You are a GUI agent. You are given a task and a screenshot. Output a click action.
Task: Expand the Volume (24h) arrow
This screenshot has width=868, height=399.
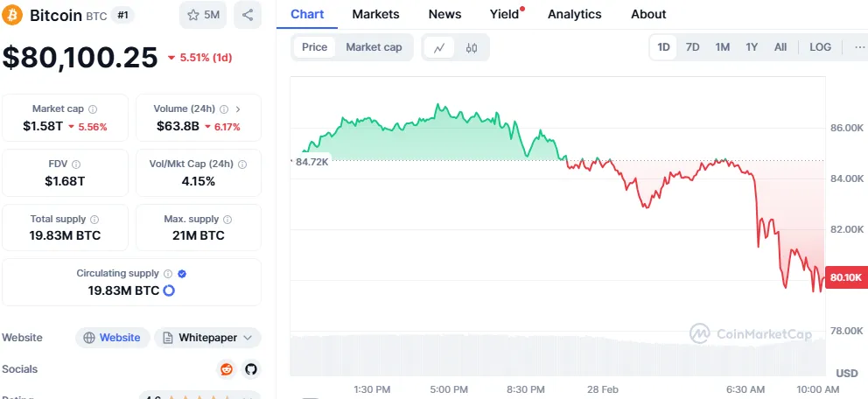[238, 109]
